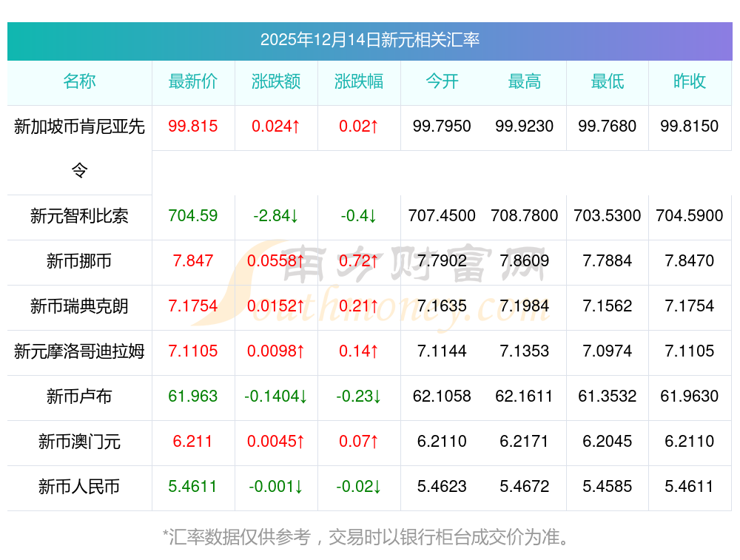Click high value 708.7800
Screen dimensions: 740x560
click(525, 215)
